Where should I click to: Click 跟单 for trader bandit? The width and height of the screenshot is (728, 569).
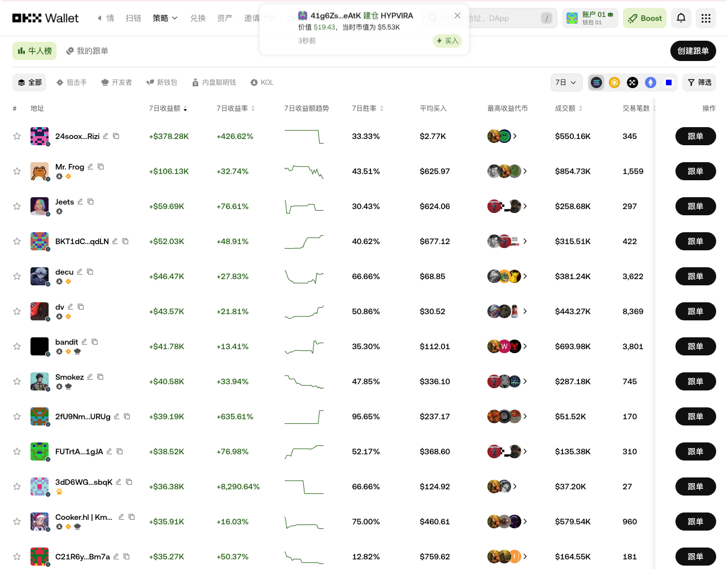(x=695, y=346)
